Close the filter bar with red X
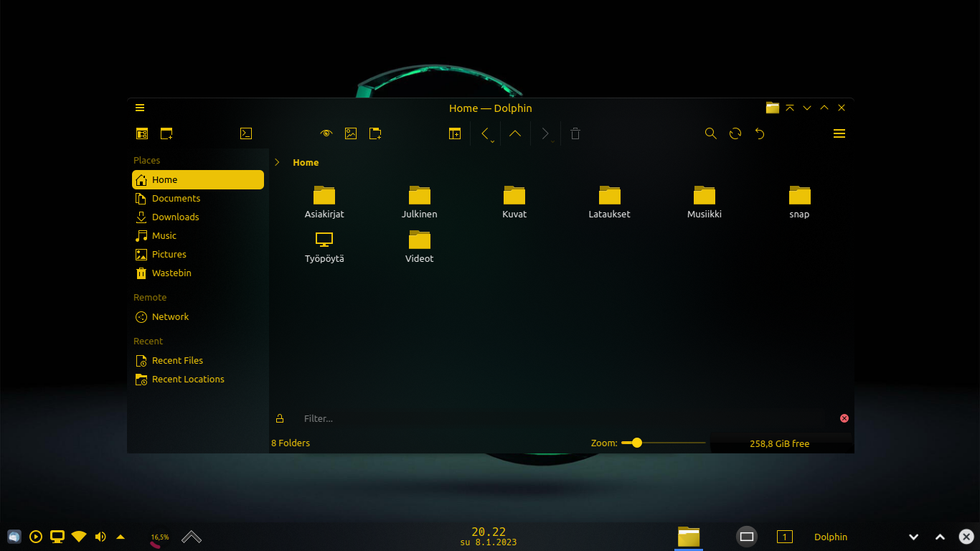980x551 pixels. (844, 418)
